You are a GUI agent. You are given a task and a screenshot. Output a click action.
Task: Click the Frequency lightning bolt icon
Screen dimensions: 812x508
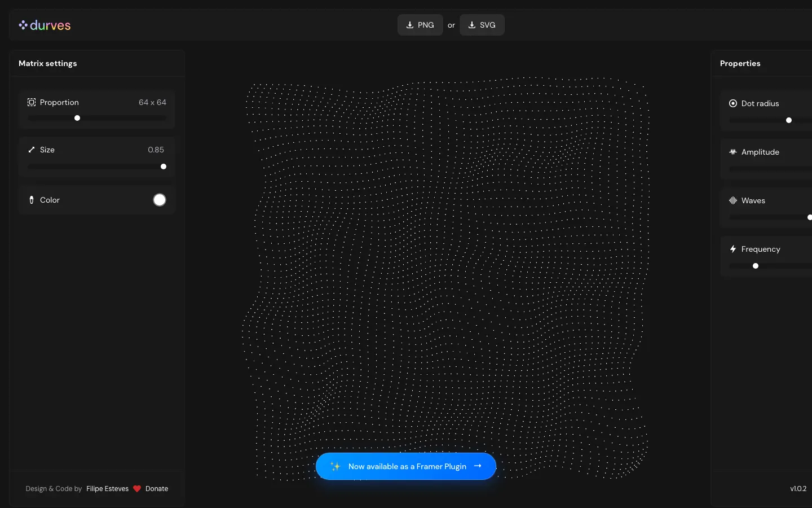pyautogui.click(x=733, y=249)
